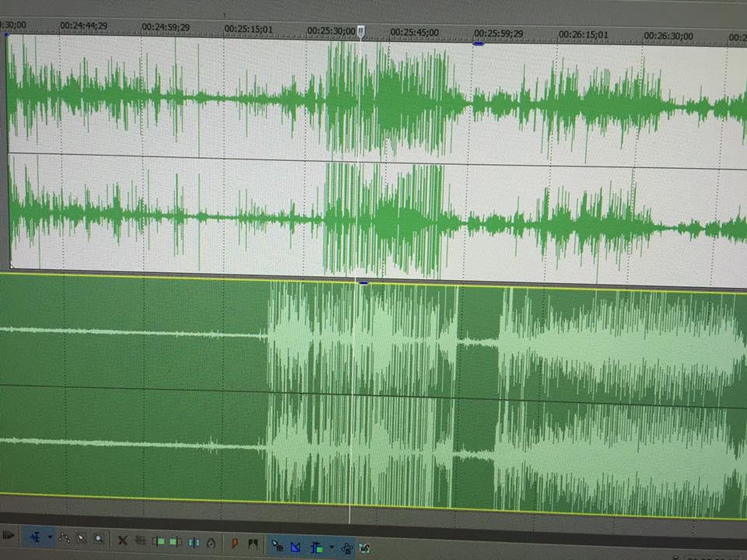
Task: Select the lower yellow-outlined audio event
Action: (373, 395)
